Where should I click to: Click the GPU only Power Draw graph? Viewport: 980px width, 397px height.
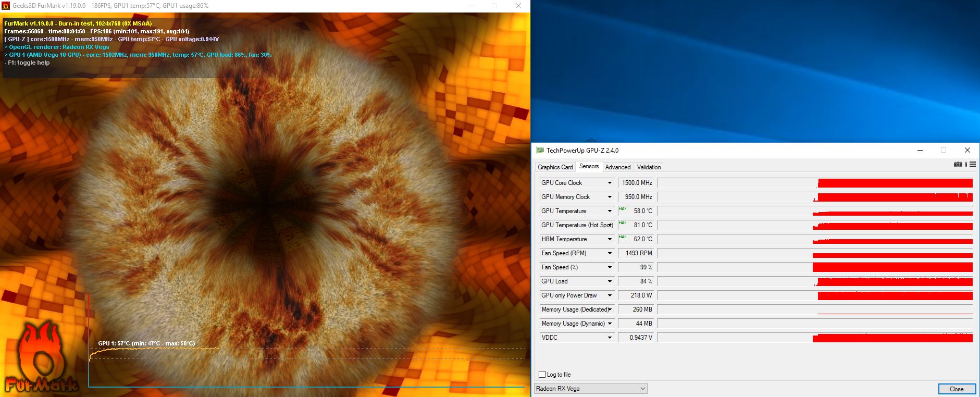tap(815, 295)
